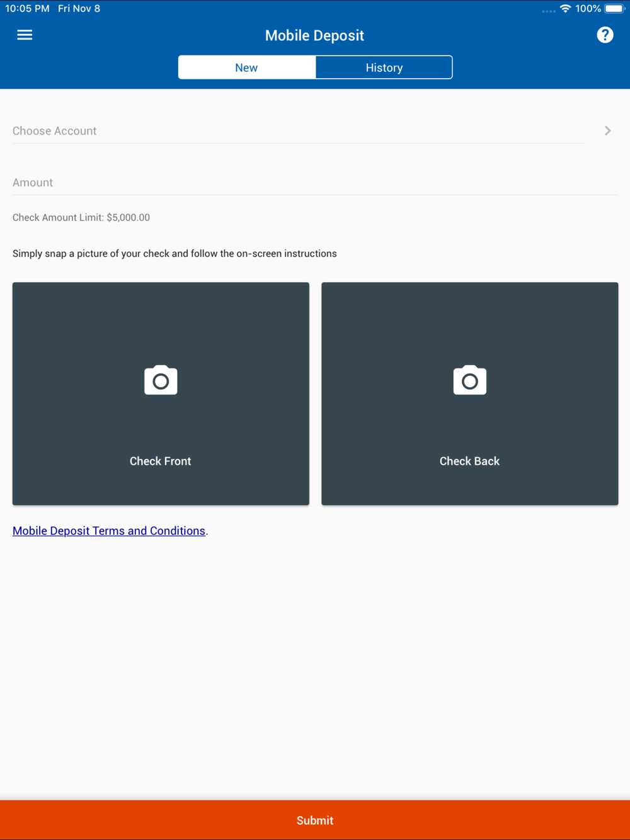Tap the status bar clock time
The width and height of the screenshot is (630, 840).
pyautogui.click(x=27, y=9)
